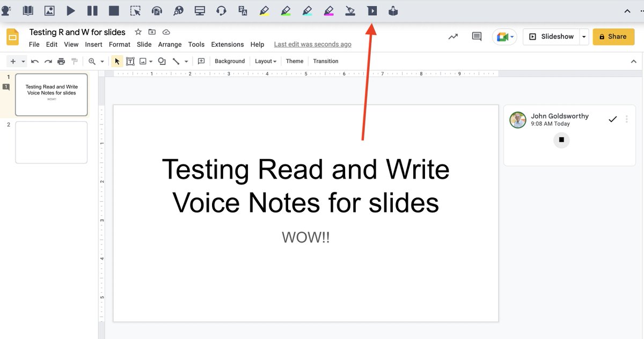Add a new slide with the plus button
The height and width of the screenshot is (339, 644).
13,61
